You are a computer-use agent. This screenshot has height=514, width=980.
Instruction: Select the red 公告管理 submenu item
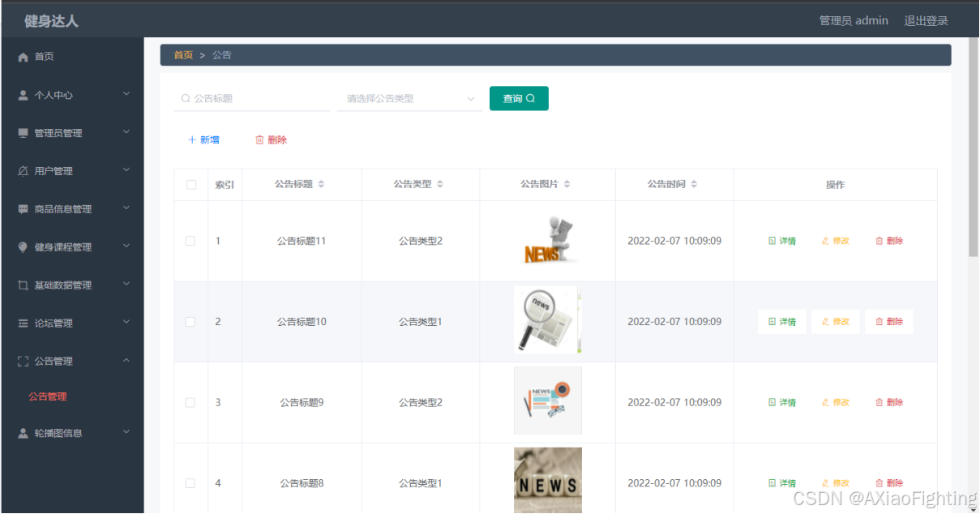48,397
